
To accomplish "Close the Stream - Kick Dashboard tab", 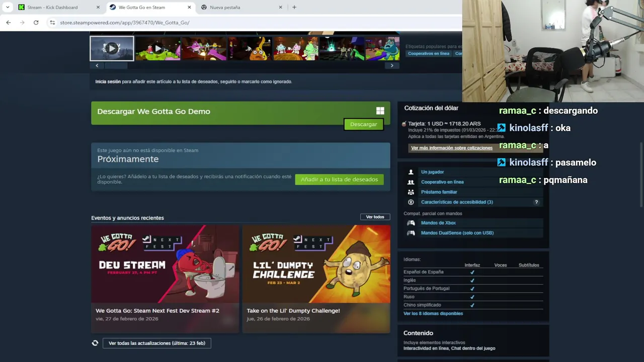I will 98,7.
